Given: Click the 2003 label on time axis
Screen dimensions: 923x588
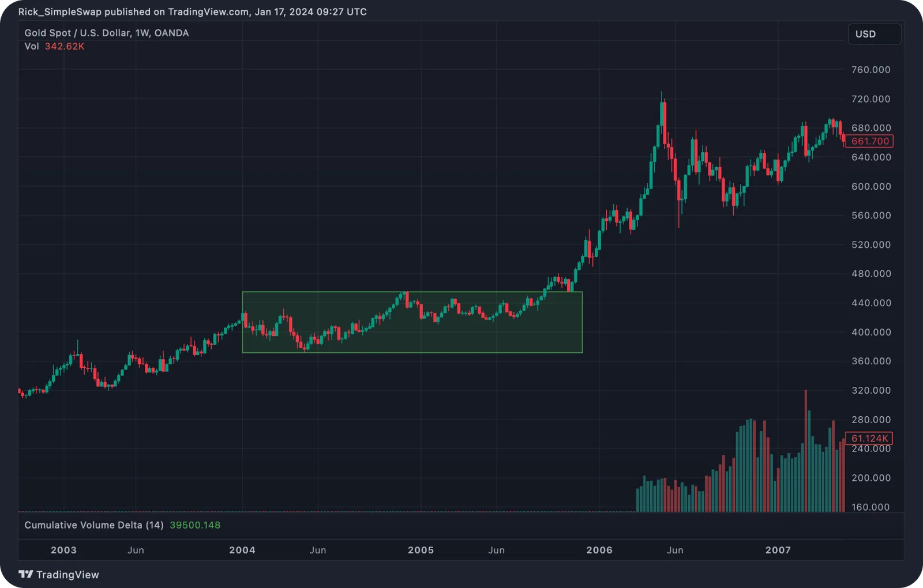Looking at the screenshot, I should [x=63, y=550].
